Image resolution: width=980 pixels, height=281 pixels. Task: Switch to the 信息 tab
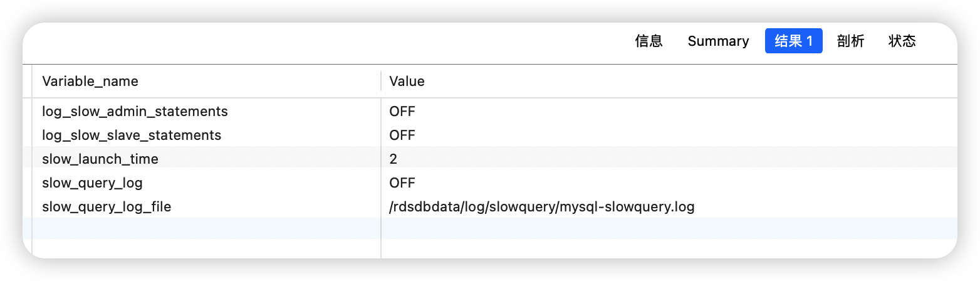pos(649,41)
